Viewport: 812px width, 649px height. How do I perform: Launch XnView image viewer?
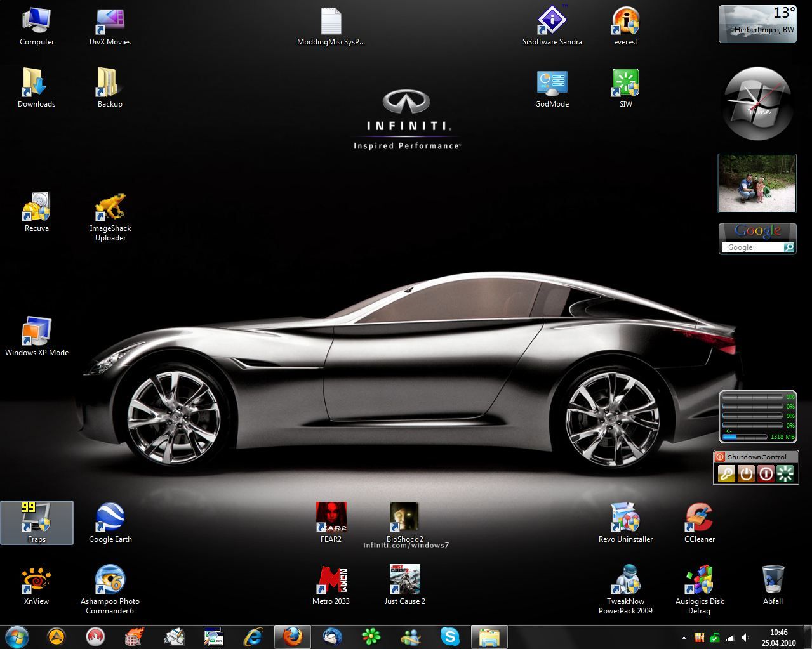click(37, 585)
